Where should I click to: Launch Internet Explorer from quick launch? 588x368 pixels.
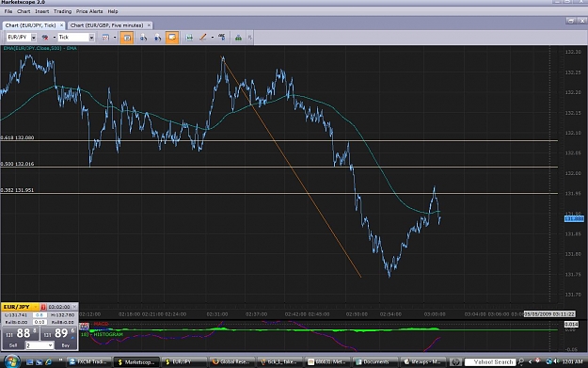coord(49,362)
